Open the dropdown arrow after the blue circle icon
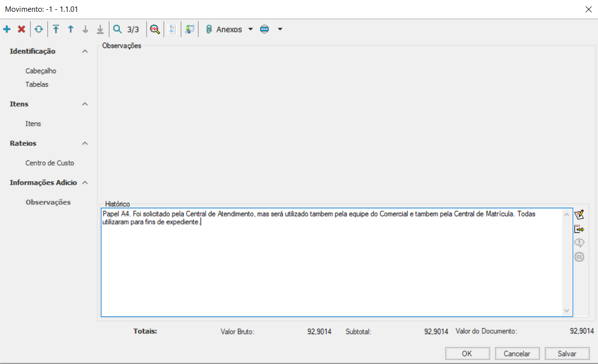Viewport: 598px width, 364px height. coord(280,29)
